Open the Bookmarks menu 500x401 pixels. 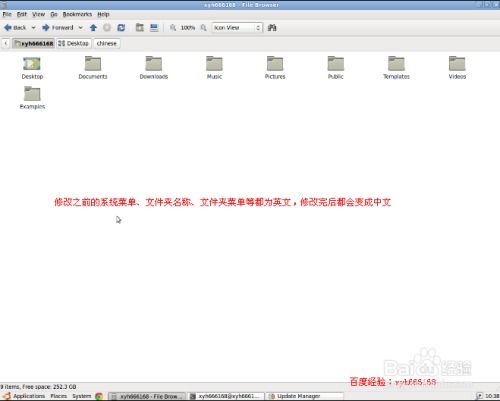point(77,14)
